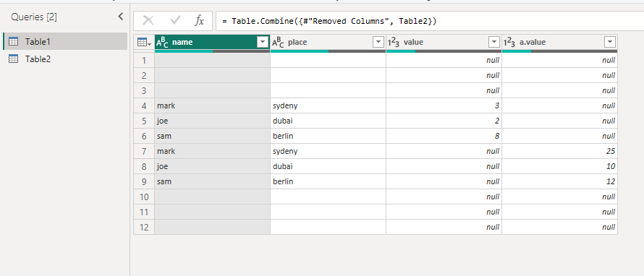Open the table menu icon in grid corner
The image size is (644, 276).
click(x=144, y=42)
